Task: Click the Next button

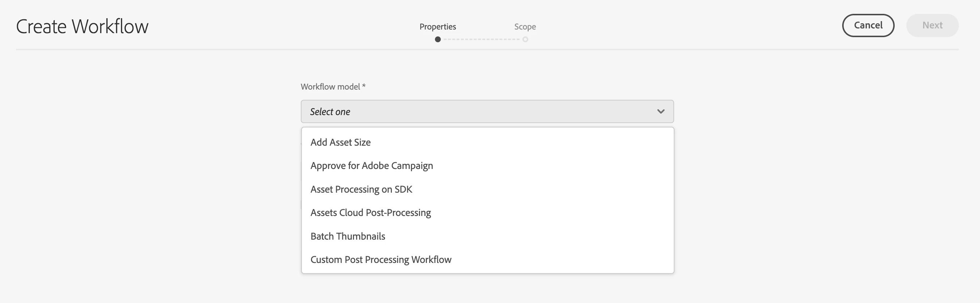Action: [932, 25]
